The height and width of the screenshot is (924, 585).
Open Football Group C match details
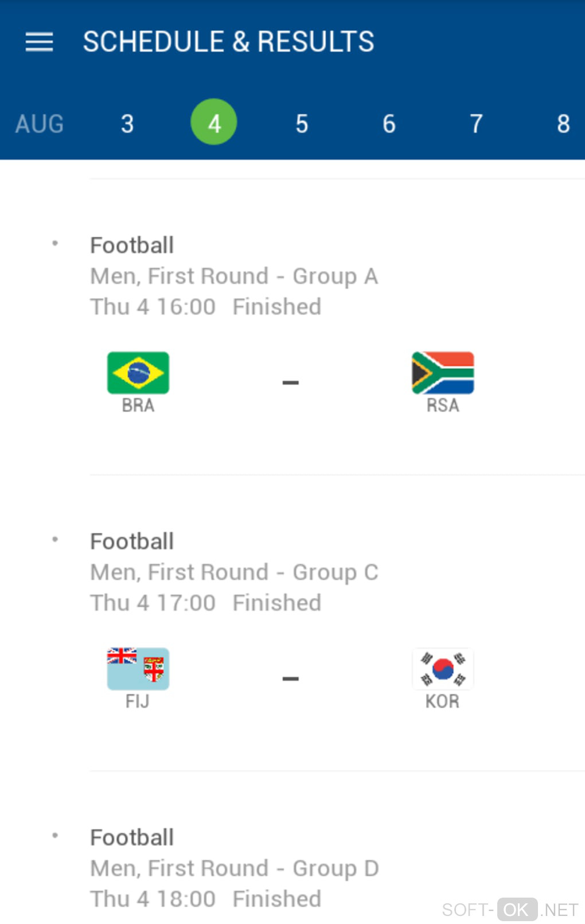234,572
